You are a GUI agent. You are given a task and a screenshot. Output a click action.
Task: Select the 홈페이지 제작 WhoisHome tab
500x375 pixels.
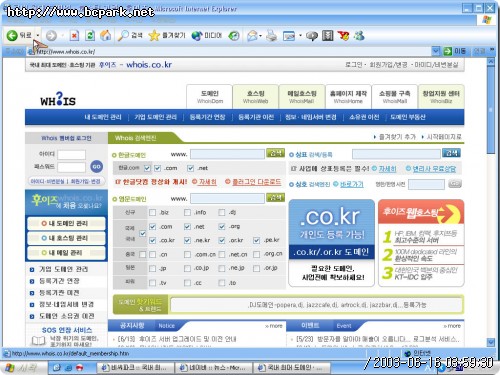click(348, 96)
